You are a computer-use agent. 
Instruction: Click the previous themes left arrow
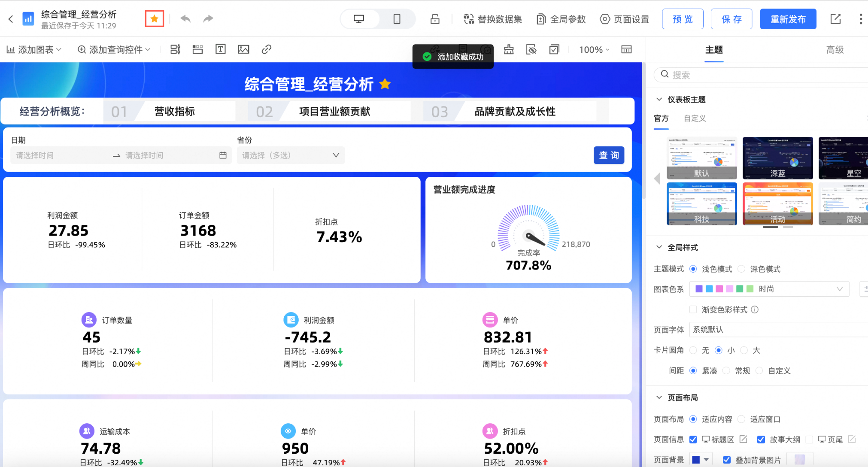coord(657,179)
